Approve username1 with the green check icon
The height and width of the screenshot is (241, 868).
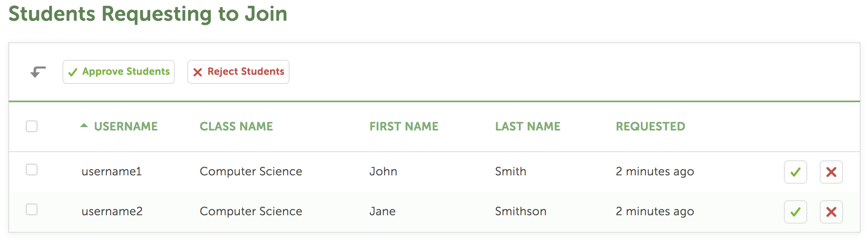click(795, 172)
